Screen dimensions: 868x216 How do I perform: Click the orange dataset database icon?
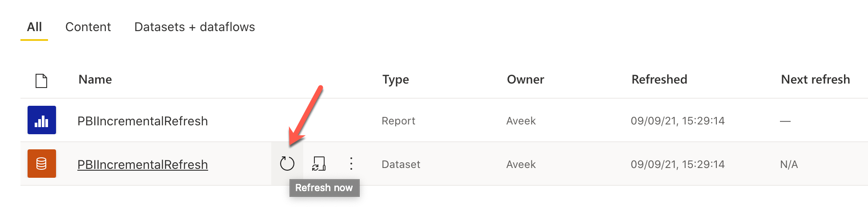pyautogui.click(x=42, y=164)
